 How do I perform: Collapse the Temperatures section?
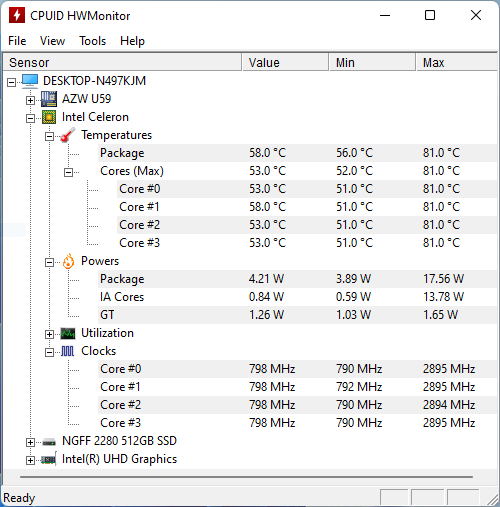click(x=49, y=136)
